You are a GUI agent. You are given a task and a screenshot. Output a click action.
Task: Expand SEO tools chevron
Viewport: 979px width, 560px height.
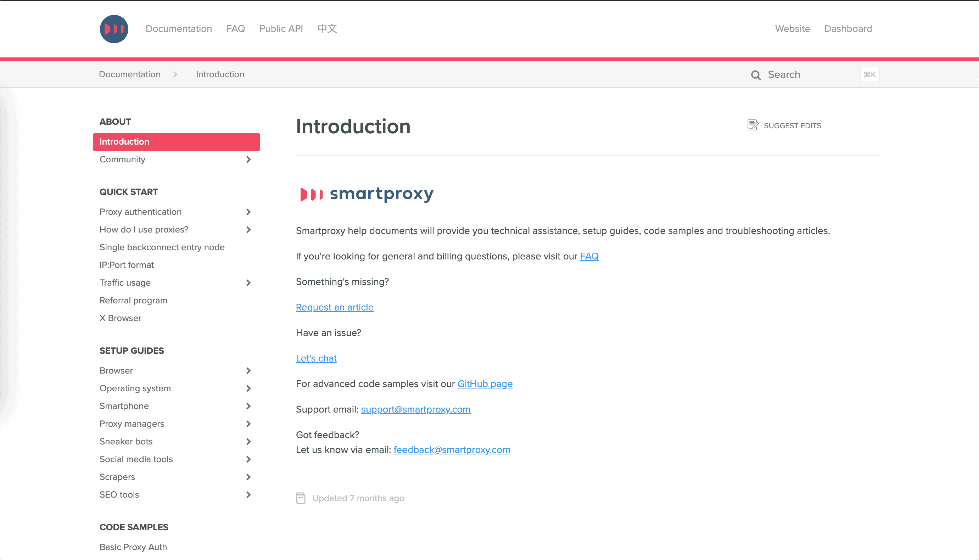(x=248, y=495)
